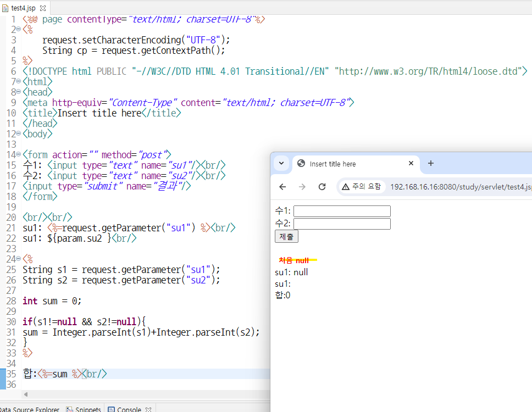Click the 제출 submit button
Image resolution: width=532 pixels, height=412 pixels.
coord(286,236)
